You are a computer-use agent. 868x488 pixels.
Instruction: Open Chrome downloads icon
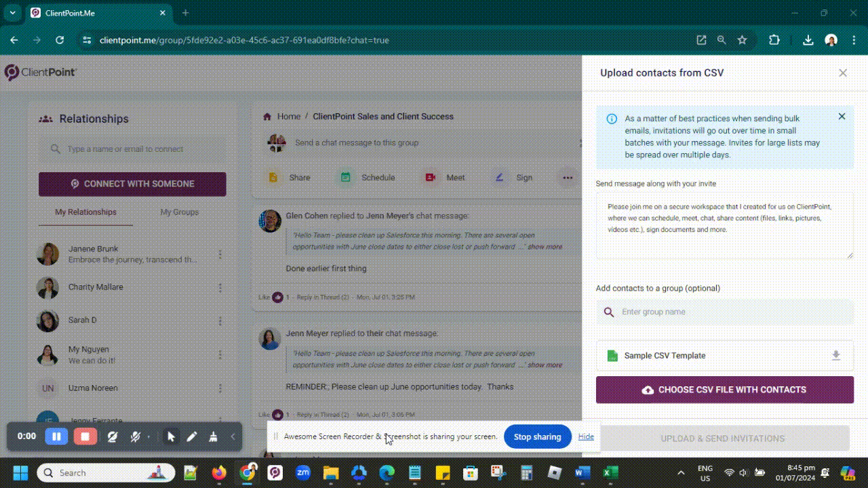point(808,40)
